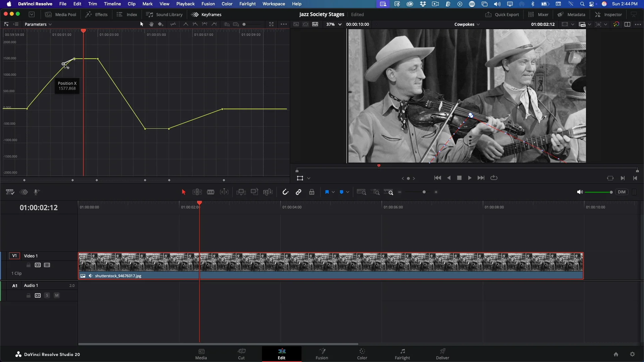Screen dimensions: 644x362
Task: Open the Playback menu
Action: (185, 4)
